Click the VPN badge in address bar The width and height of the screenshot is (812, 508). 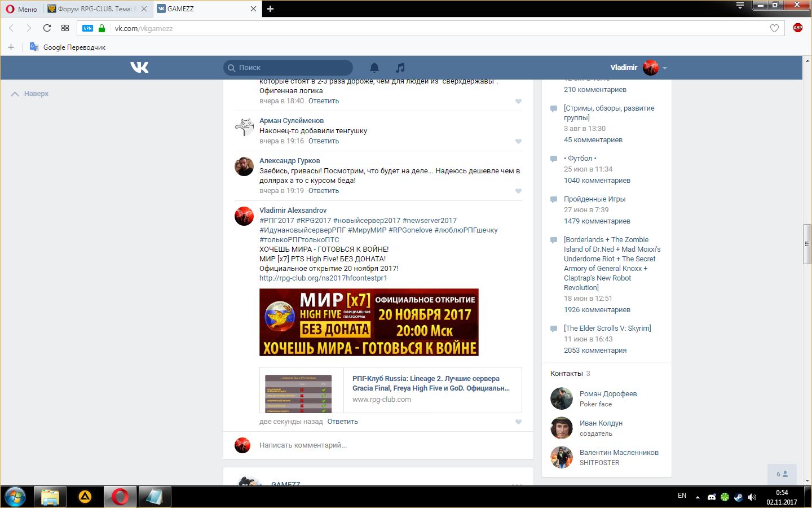click(87, 28)
